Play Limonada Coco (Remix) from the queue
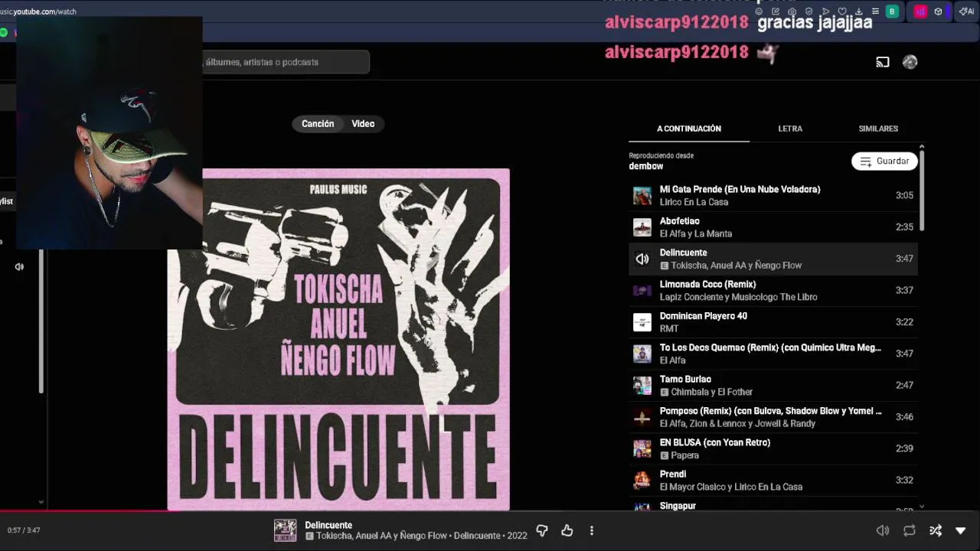This screenshot has width=980, height=551. pos(773,291)
